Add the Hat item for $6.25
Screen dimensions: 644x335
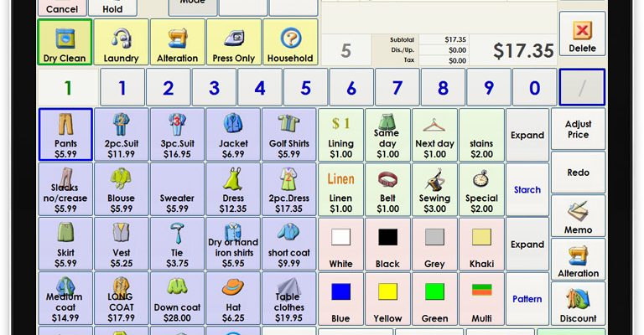click(x=232, y=298)
